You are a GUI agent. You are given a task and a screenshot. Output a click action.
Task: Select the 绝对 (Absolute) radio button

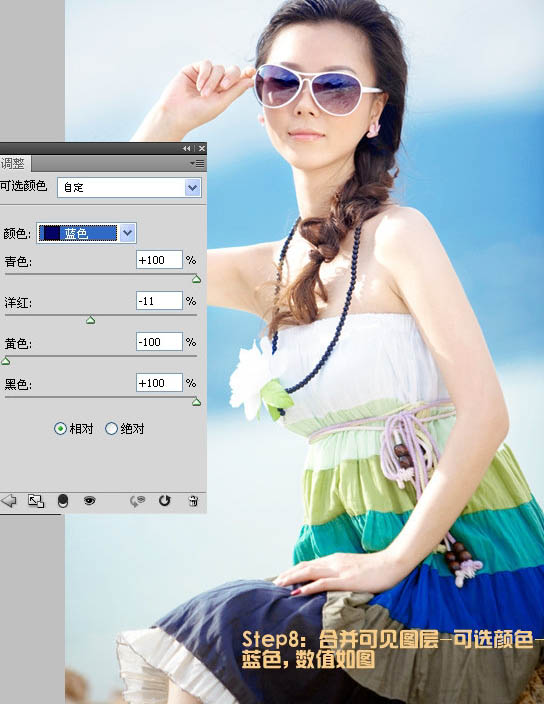point(111,428)
